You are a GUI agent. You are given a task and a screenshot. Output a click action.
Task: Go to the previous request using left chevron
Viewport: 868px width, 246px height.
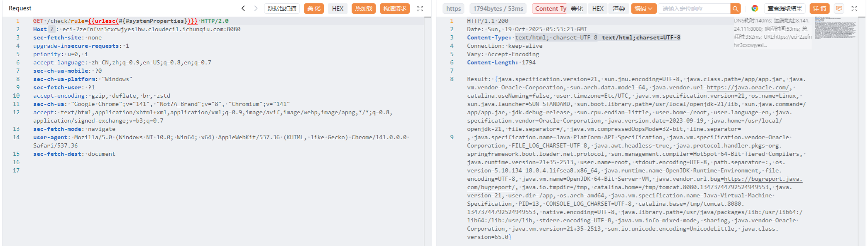point(243,8)
